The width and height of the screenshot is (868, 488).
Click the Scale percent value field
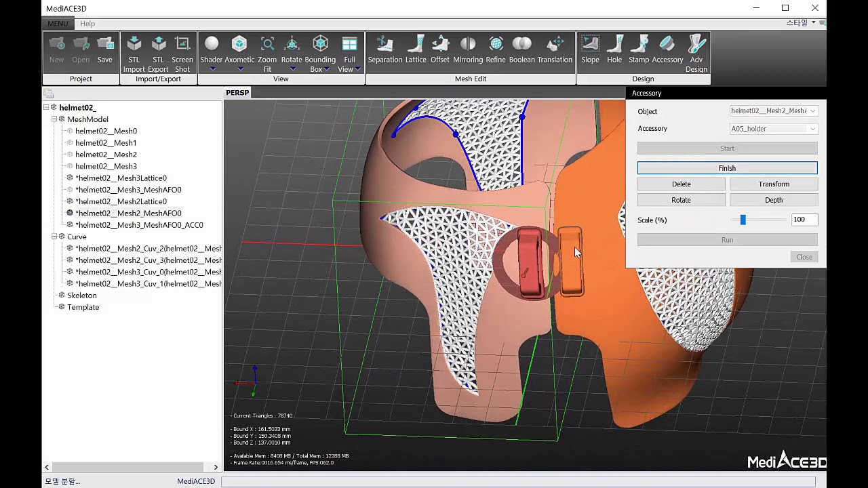point(804,220)
